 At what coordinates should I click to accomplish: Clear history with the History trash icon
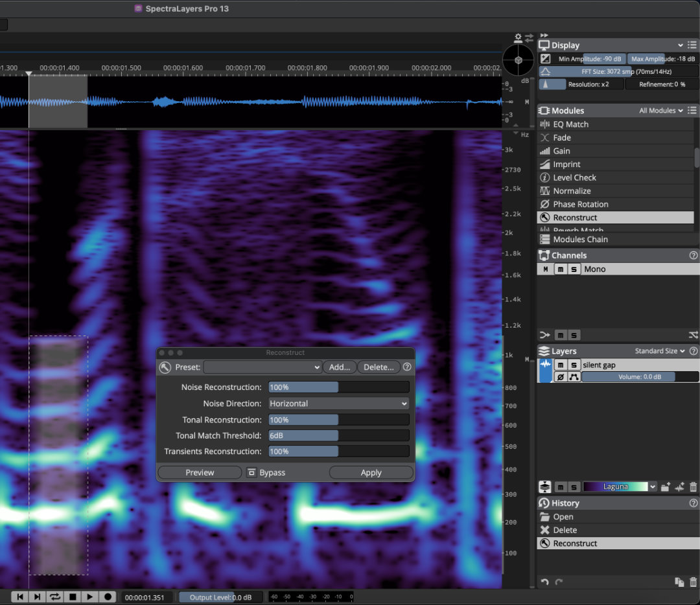pos(693,582)
